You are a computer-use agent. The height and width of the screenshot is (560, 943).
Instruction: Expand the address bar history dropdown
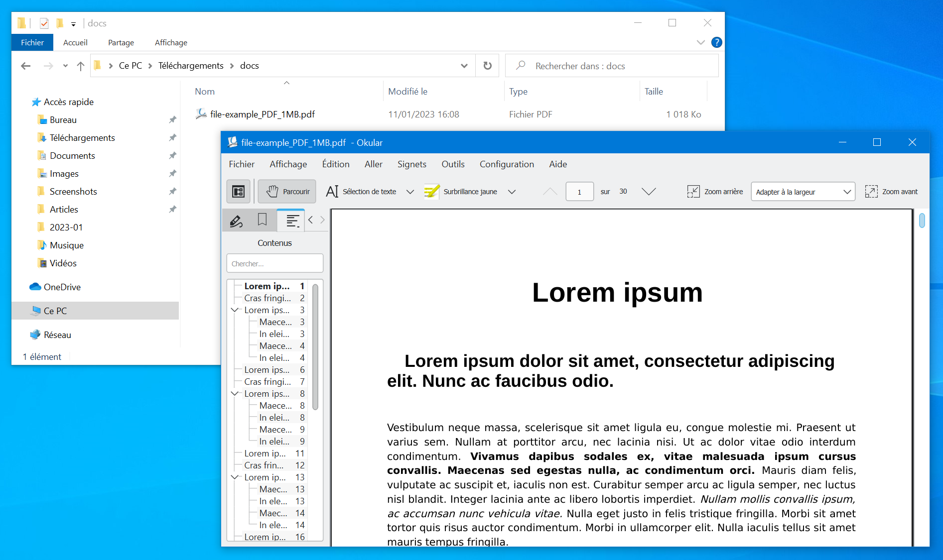(464, 66)
